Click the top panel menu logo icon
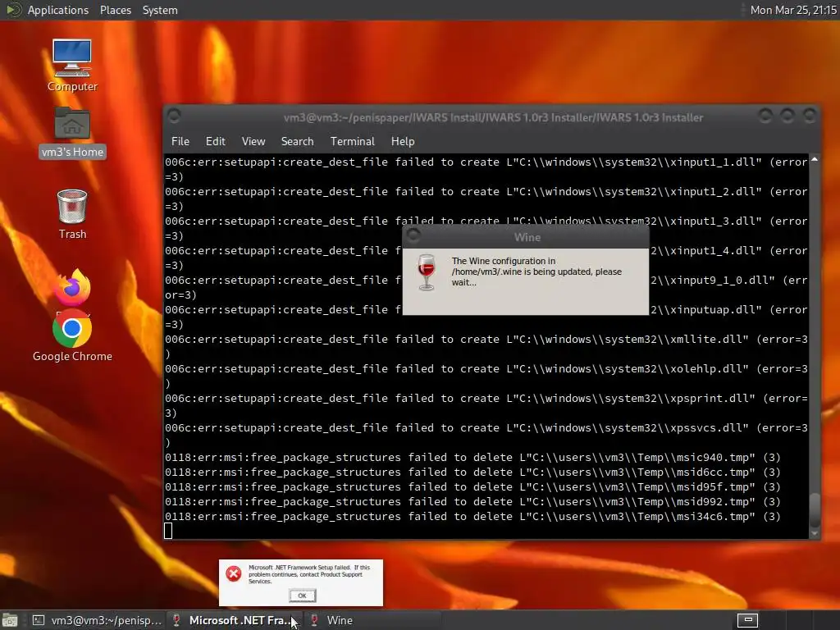The height and width of the screenshot is (630, 840). pos(13,10)
